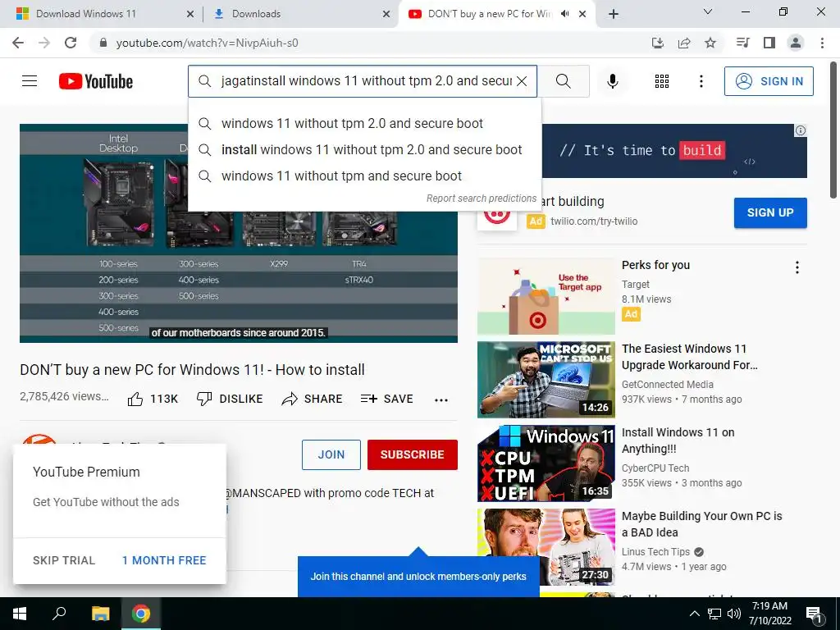The height and width of the screenshot is (630, 840).
Task: Open more actions ellipsis under the video
Action: (441, 399)
